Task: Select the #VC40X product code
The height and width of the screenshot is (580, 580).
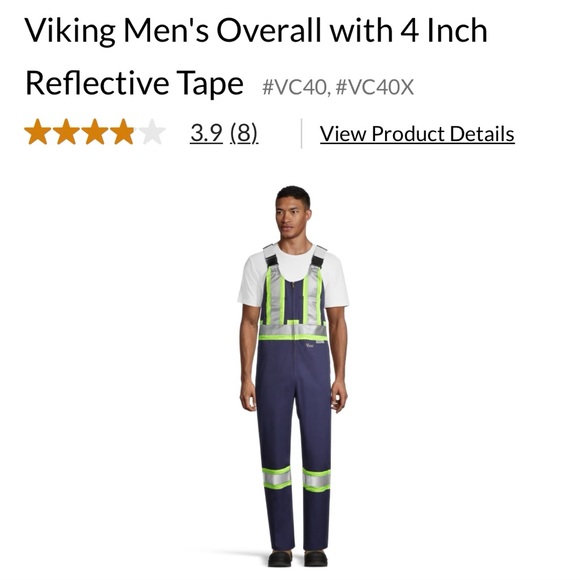Action: tap(375, 87)
